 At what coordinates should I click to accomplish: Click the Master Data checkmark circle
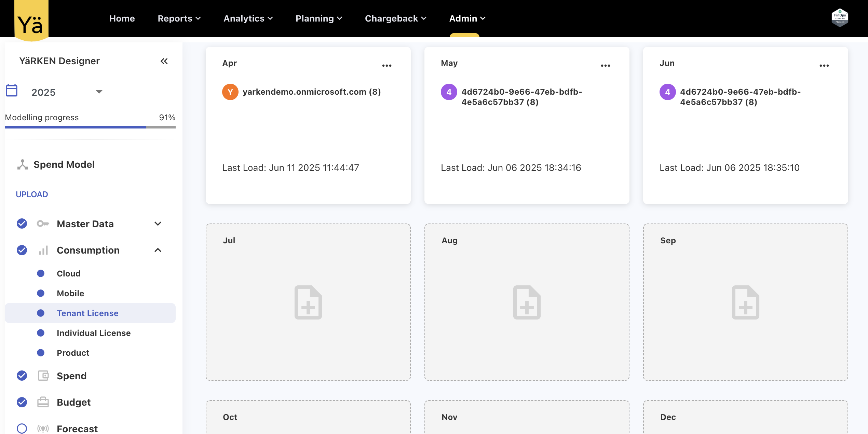pos(22,223)
